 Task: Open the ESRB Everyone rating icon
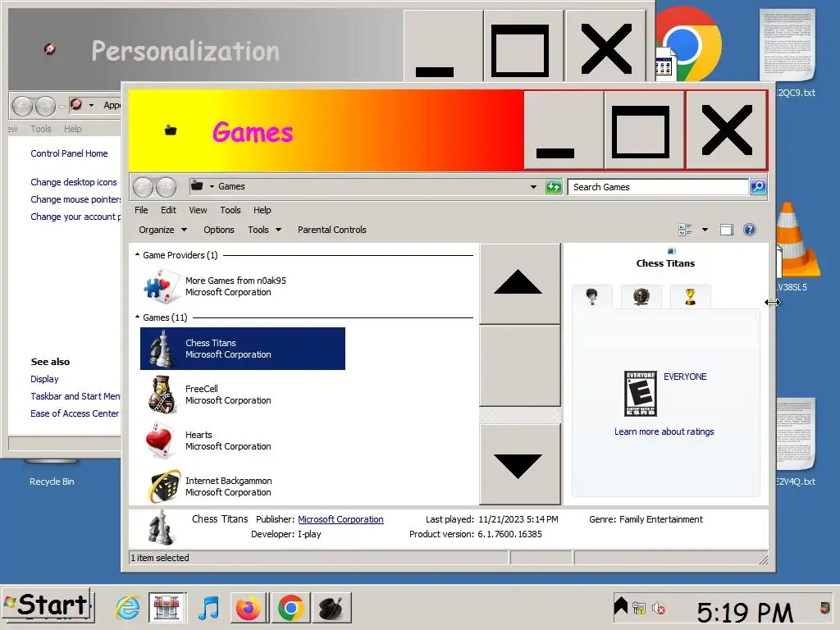coord(640,394)
